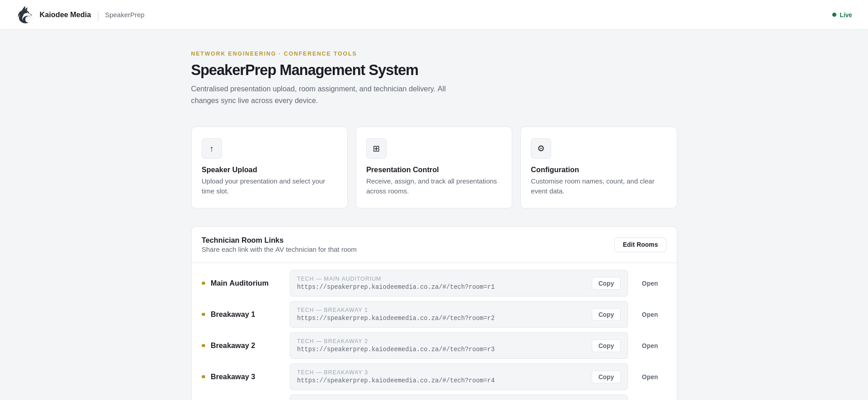Click the 'Network Engineering · Conference Tools' label

(274, 54)
